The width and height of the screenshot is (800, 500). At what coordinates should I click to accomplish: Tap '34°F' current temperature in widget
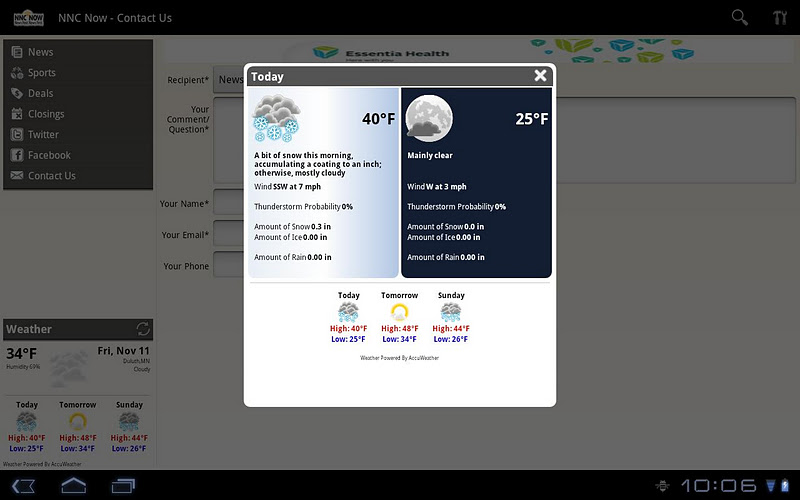(21, 353)
